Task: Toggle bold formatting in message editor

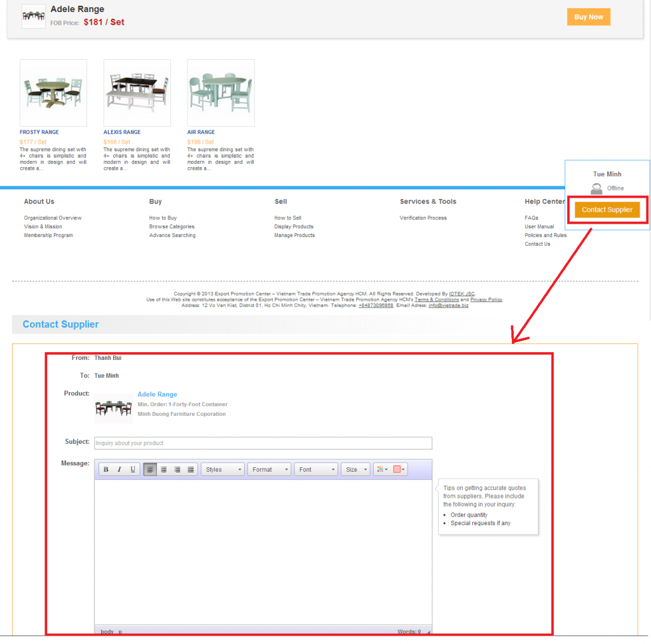Action: 106,470
